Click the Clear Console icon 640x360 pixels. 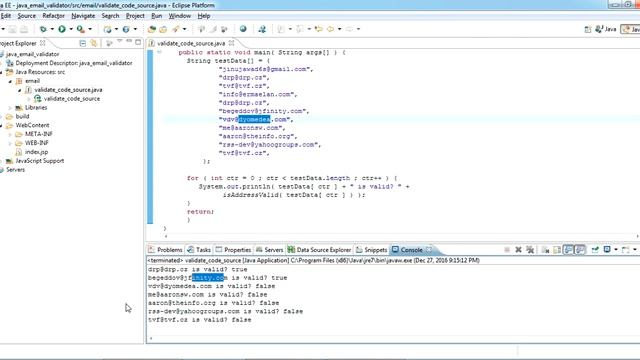(545, 249)
